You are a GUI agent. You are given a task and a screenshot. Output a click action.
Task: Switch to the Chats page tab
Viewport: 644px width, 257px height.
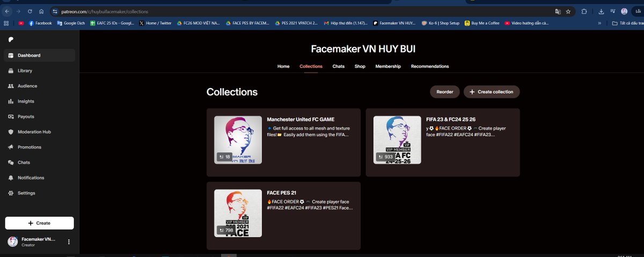pyautogui.click(x=339, y=66)
